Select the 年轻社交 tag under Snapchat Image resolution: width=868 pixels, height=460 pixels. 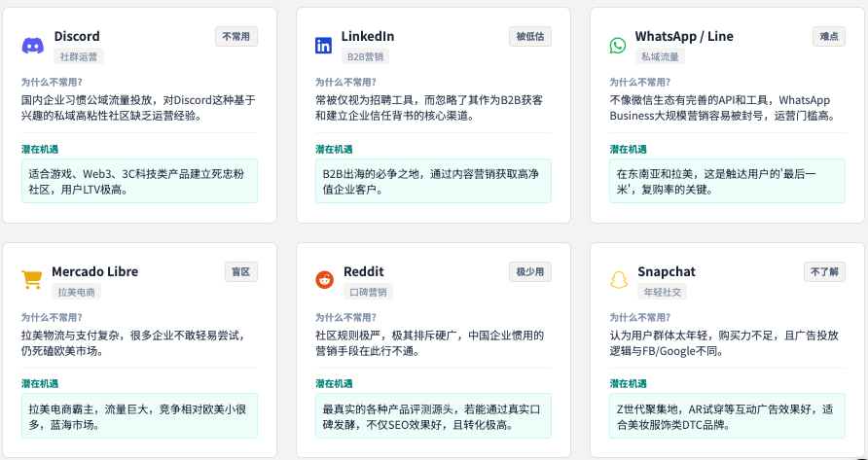[664, 292]
